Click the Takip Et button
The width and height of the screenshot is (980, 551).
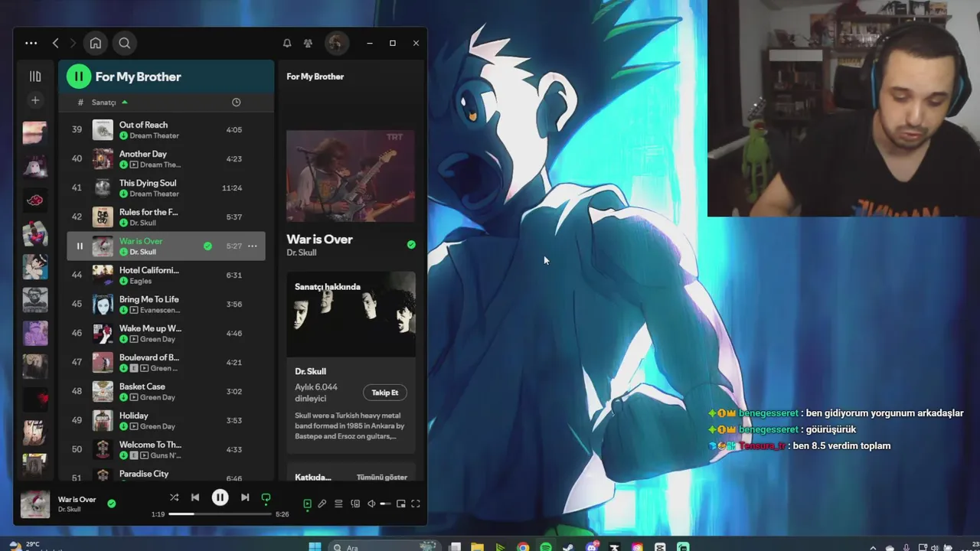[384, 393]
